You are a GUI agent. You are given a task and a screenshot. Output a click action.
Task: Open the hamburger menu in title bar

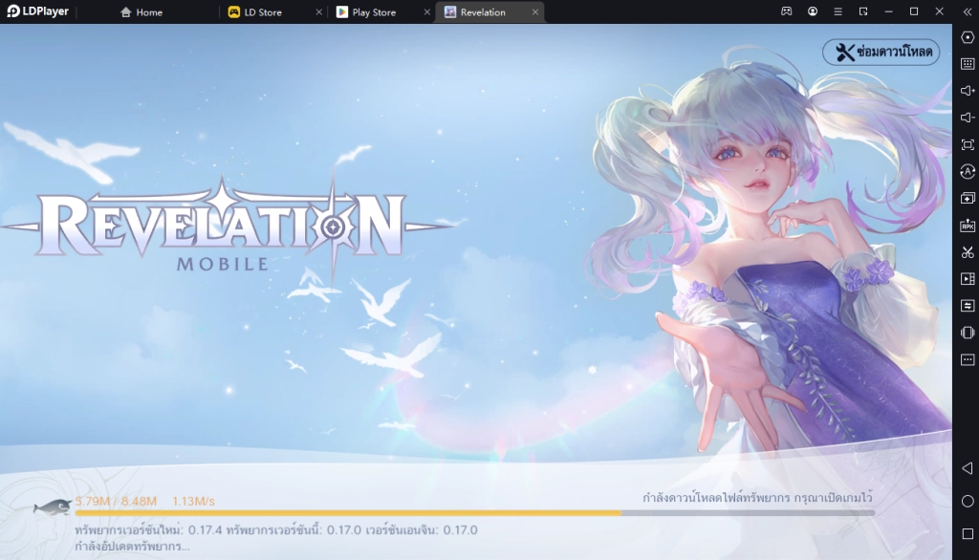pos(838,11)
